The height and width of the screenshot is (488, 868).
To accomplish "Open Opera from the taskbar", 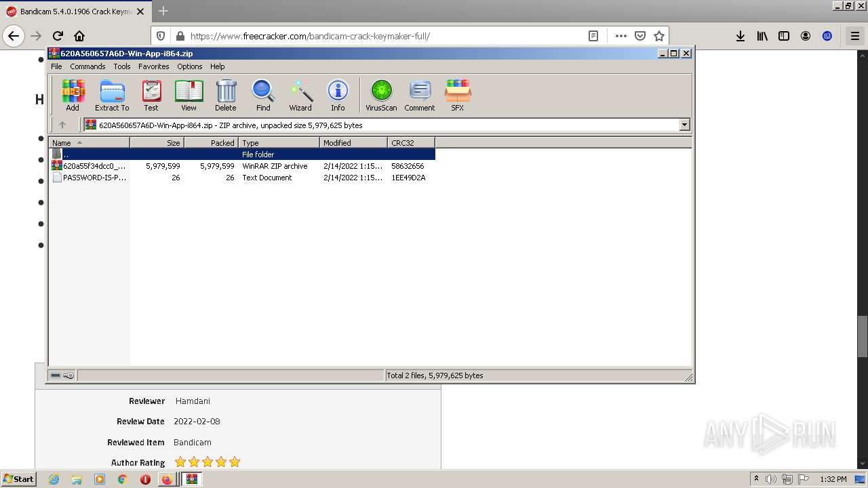I will (145, 479).
